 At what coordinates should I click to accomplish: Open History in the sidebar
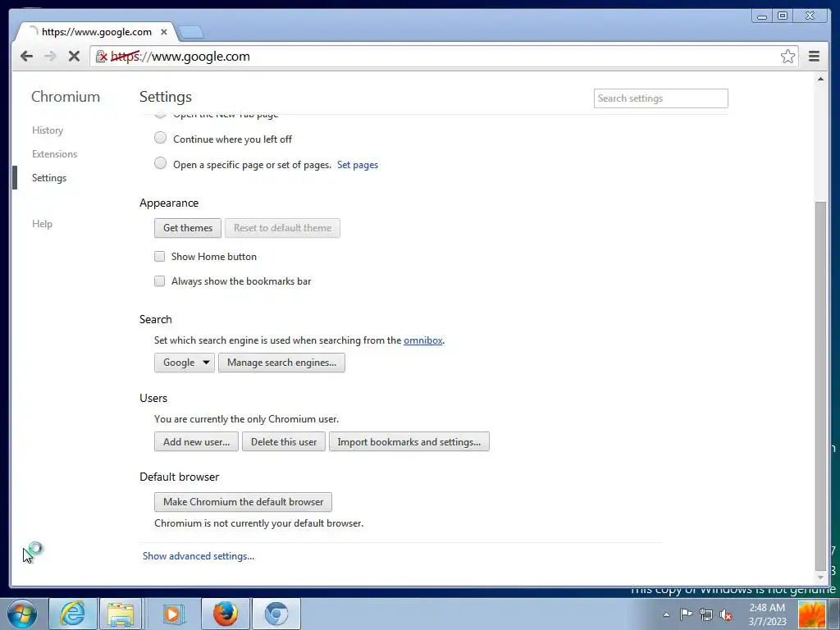[47, 130]
